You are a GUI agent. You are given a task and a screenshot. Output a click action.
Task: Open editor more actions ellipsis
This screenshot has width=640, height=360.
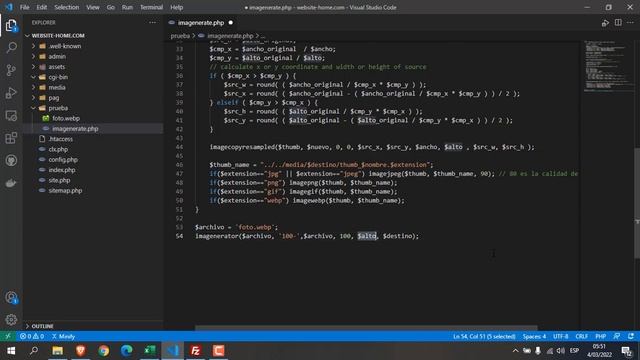coord(631,23)
